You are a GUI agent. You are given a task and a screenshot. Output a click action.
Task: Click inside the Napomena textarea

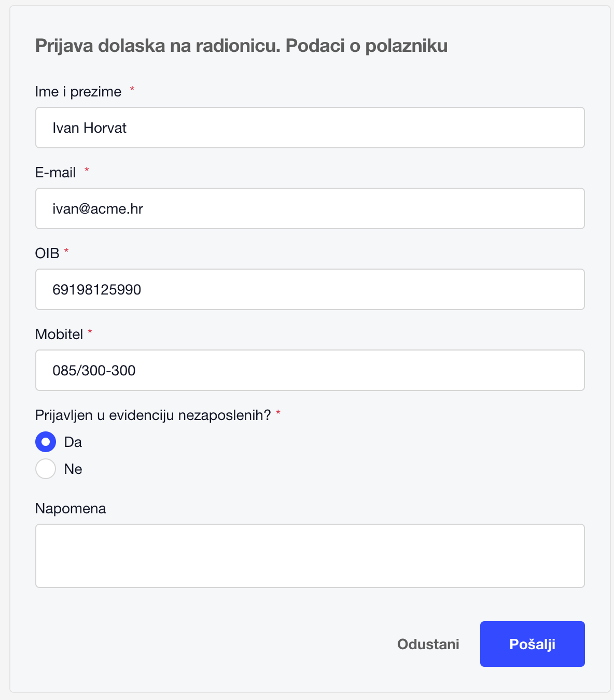pos(310,556)
